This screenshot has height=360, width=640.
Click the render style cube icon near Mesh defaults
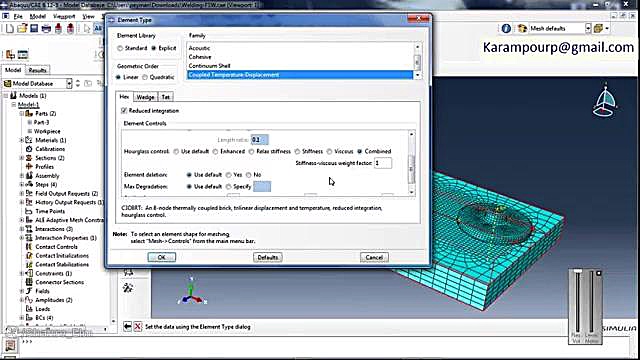(x=598, y=28)
